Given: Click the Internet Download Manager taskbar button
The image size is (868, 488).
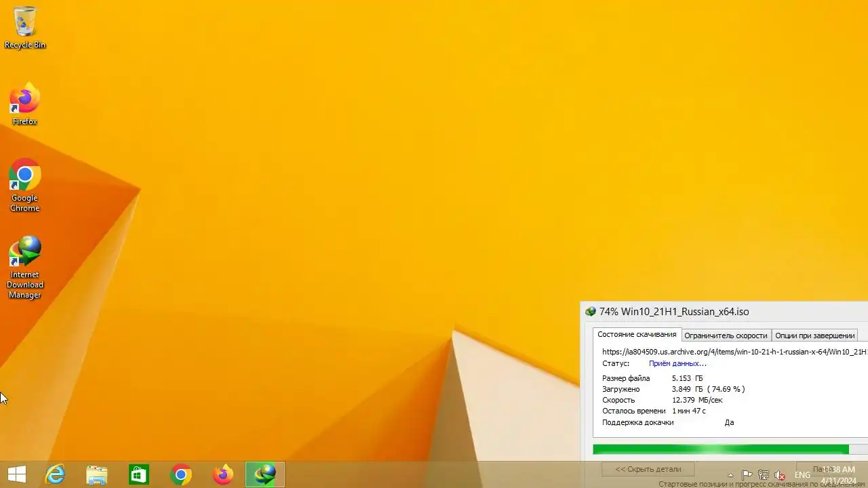Looking at the screenshot, I should tap(265, 474).
